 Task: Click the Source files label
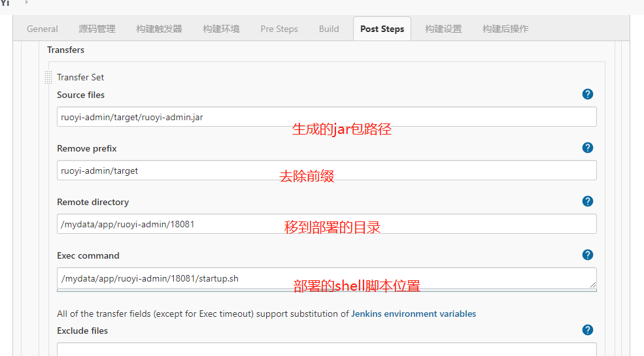pyautogui.click(x=81, y=95)
